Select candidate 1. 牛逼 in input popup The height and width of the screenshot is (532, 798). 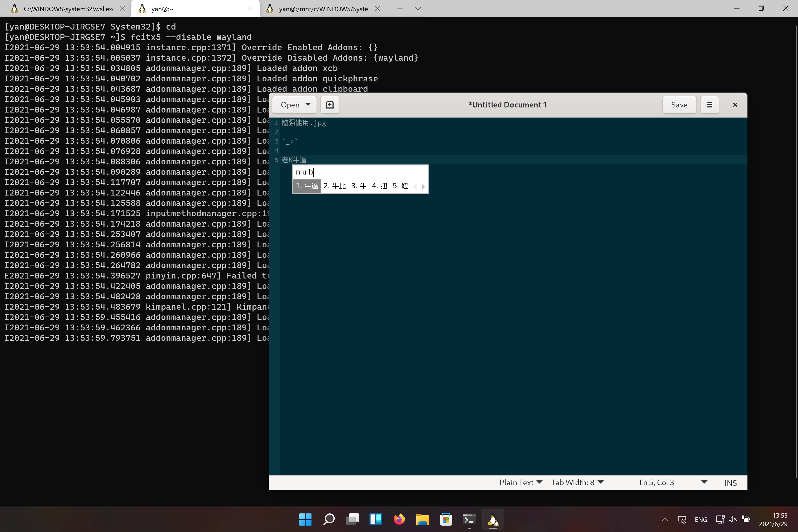click(307, 186)
